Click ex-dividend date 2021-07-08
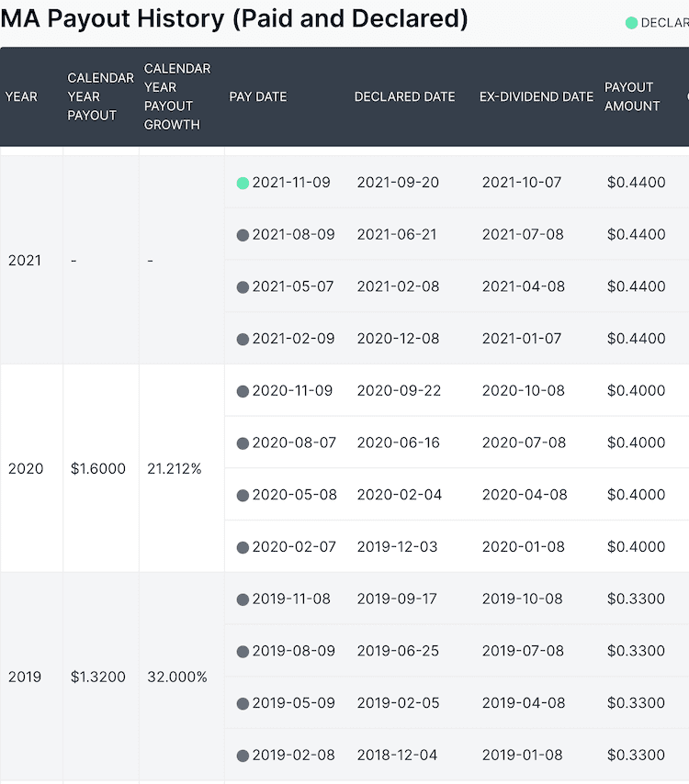 [x=523, y=234]
